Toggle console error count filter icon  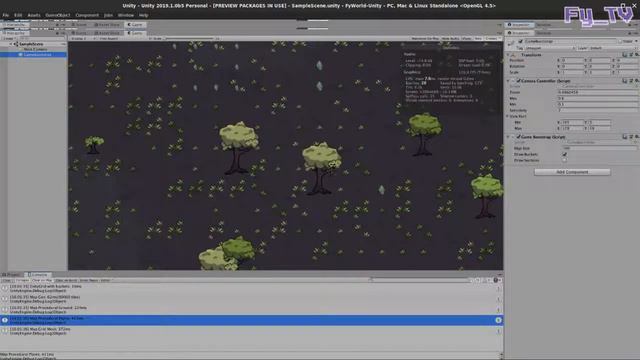pos(496,280)
